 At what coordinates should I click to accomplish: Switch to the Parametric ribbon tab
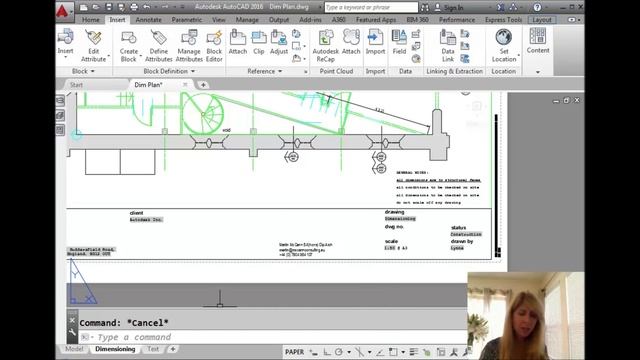click(x=187, y=20)
